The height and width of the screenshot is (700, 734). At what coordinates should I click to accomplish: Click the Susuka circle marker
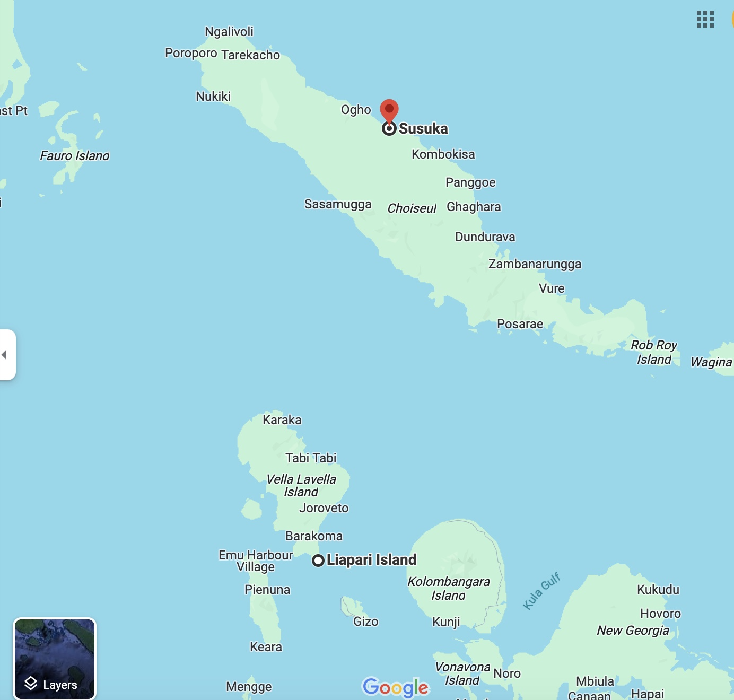tap(389, 129)
